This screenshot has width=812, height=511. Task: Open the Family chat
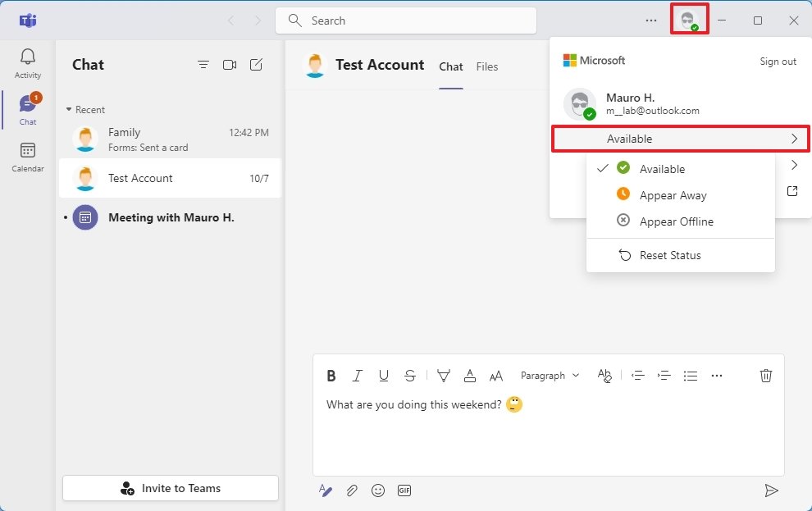click(171, 139)
